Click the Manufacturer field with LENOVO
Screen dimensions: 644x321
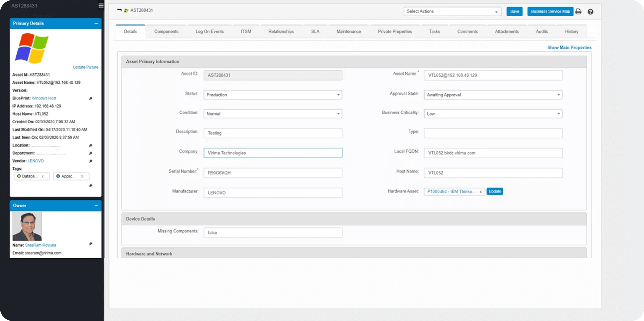tap(273, 193)
